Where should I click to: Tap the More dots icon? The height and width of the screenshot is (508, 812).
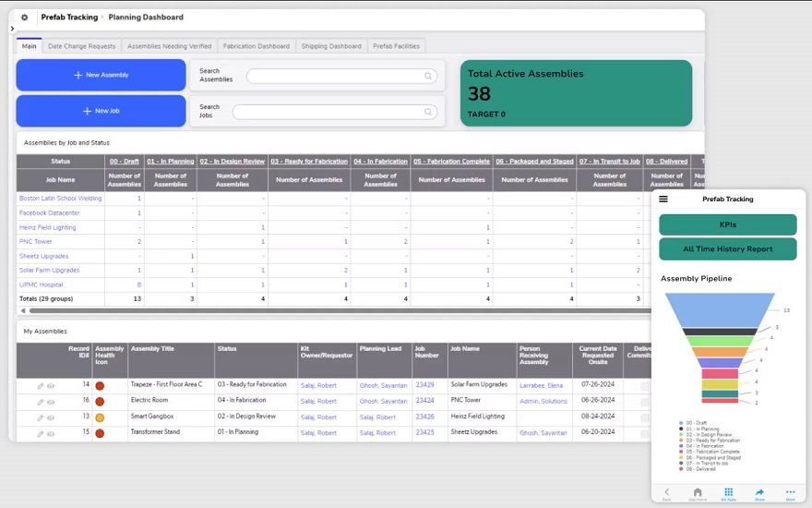790,493
